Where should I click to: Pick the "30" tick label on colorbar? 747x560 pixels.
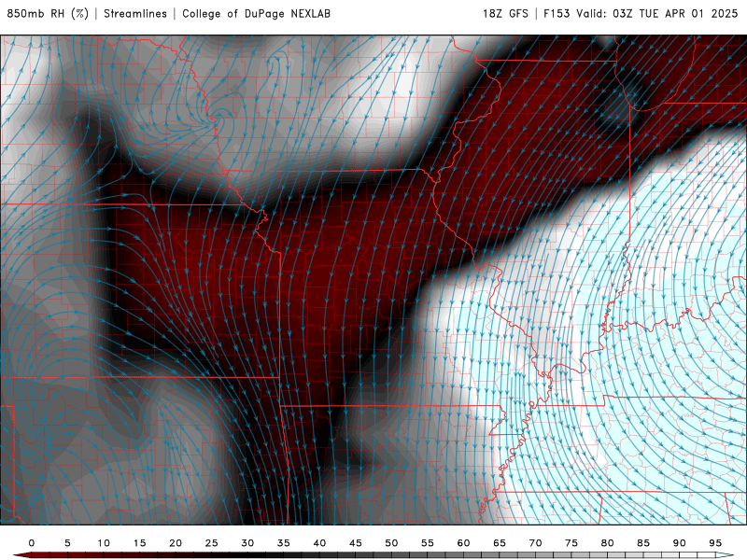247,543
